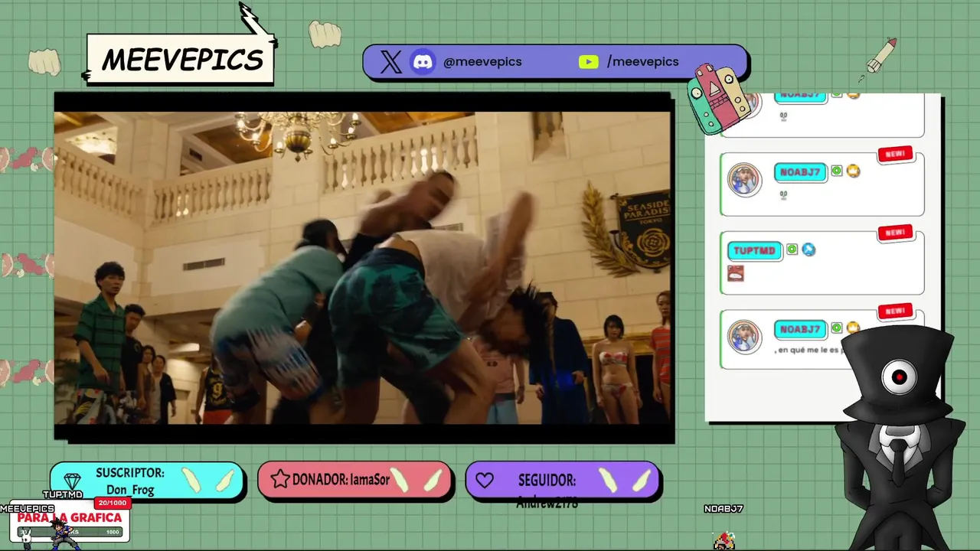
Task: Click the TUPTMD label above the goal widget
Action: [x=63, y=494]
